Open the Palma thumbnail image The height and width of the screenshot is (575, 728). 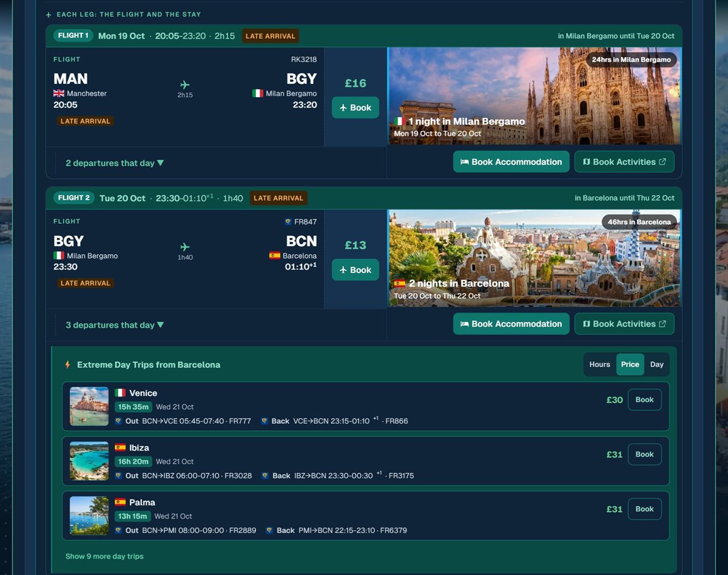tap(89, 515)
